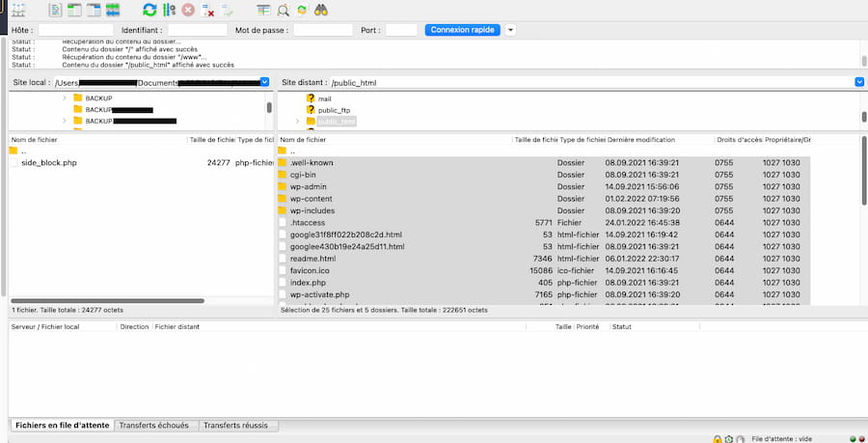Viewport: 868px width, 443px height.
Task: Switch to Transferts échoués tab
Action: [x=154, y=426]
